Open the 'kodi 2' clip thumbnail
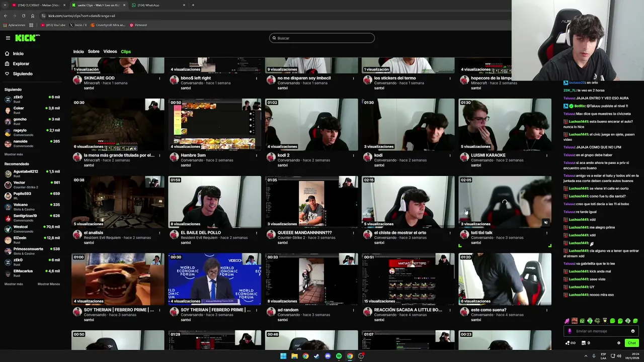 [x=311, y=124]
